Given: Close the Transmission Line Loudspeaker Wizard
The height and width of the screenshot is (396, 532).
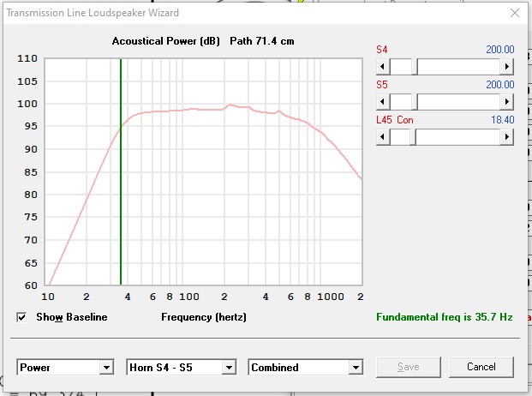Looking at the screenshot, I should [515, 13].
